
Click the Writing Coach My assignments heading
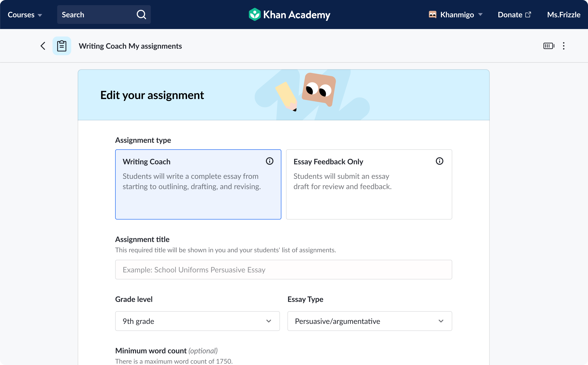(x=130, y=46)
